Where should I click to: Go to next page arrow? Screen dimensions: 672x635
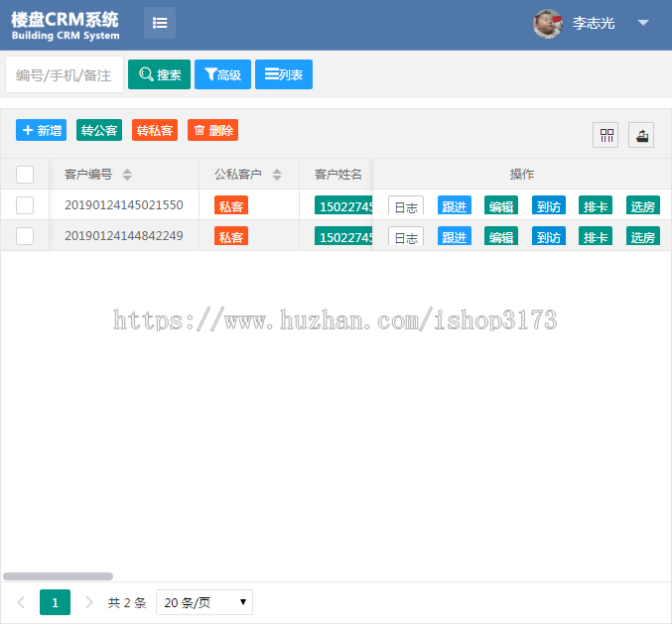89,602
